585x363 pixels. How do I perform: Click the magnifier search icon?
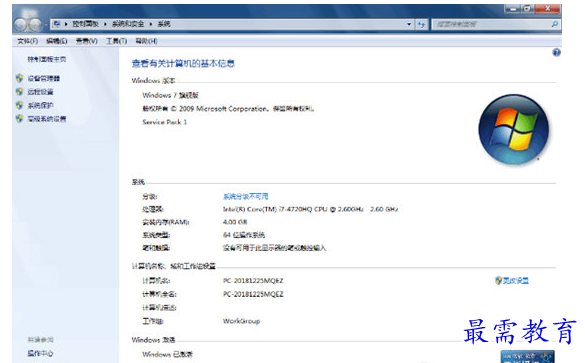pos(555,24)
